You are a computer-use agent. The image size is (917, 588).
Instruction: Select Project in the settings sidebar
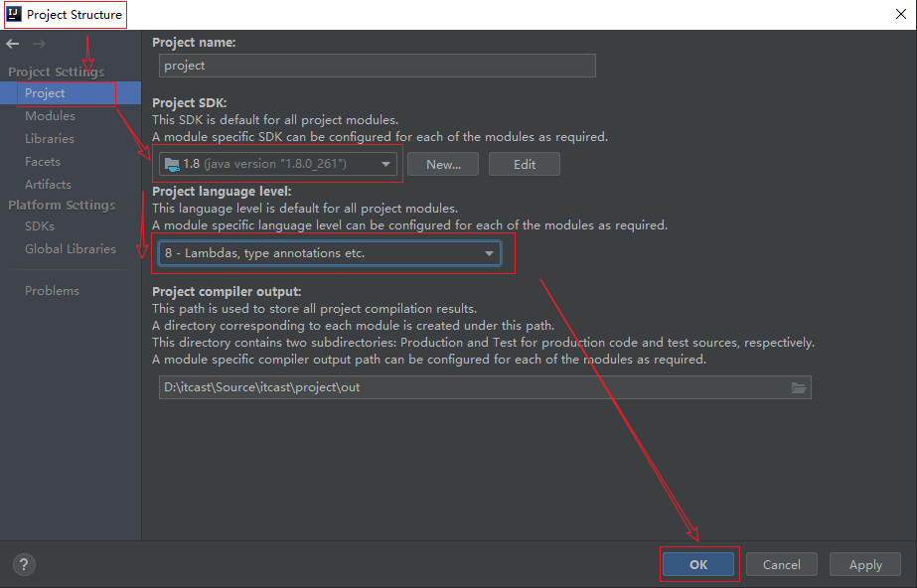(45, 93)
